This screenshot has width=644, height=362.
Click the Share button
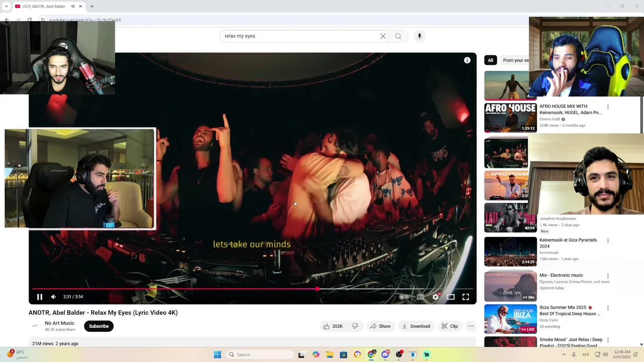pos(380,326)
